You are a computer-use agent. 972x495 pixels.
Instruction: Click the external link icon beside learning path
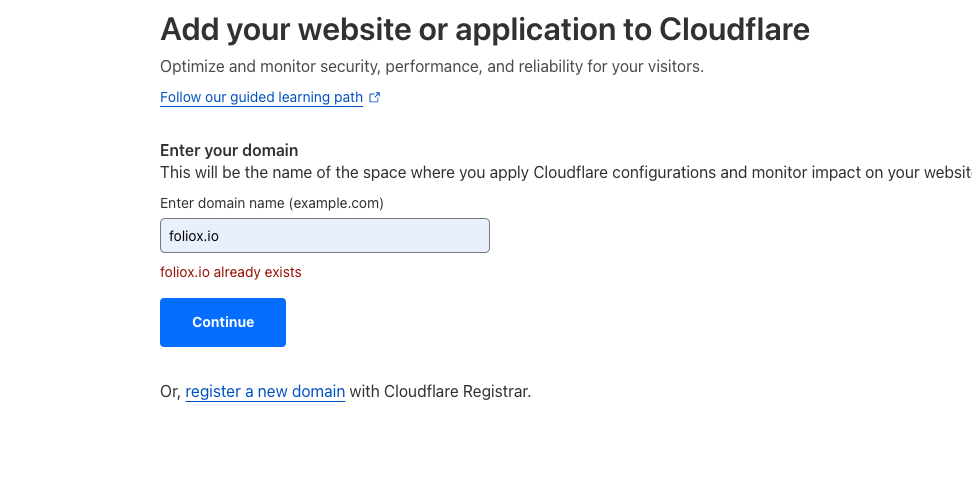[375, 98]
